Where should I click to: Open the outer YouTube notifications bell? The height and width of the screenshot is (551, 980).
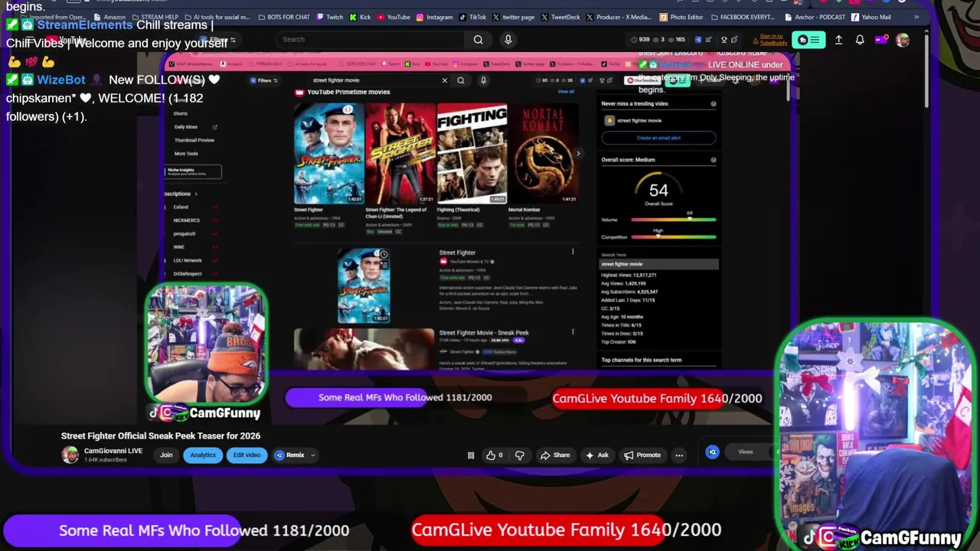pos(860,40)
